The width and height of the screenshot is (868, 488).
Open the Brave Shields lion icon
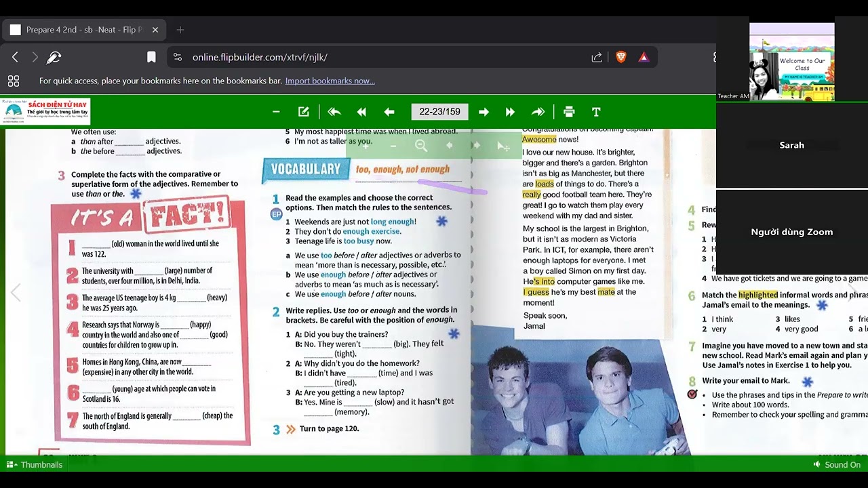(620, 58)
